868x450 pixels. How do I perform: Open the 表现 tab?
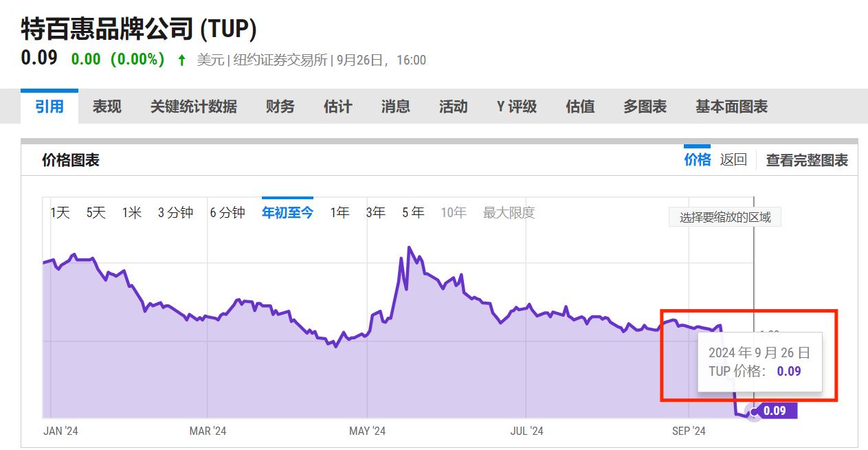(107, 106)
